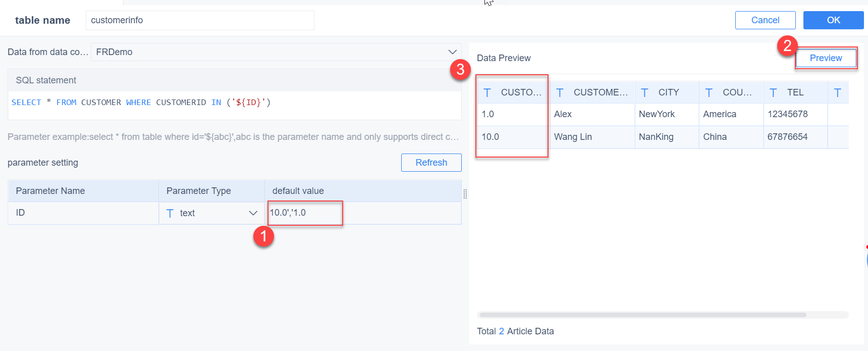Cancel the dataset dialog
This screenshot has height=351, width=868.
[765, 20]
